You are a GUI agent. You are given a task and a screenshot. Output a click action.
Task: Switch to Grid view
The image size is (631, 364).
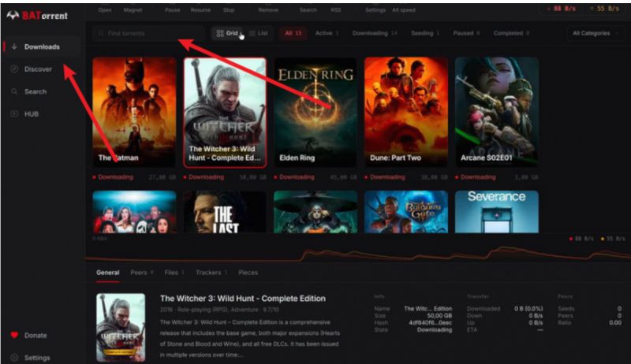pyautogui.click(x=227, y=33)
